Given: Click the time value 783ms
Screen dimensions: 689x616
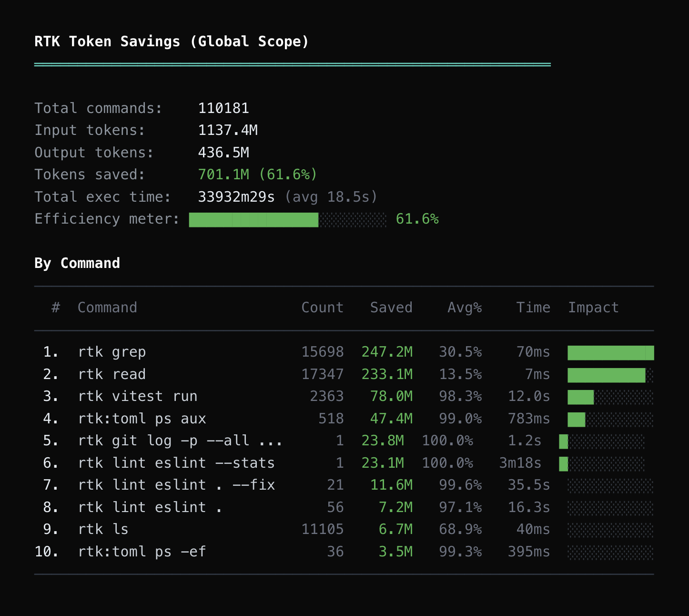Looking at the screenshot, I should pos(529,419).
